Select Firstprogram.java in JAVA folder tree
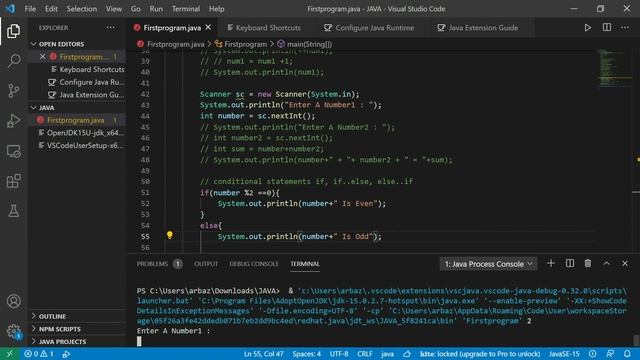The image size is (640, 360). point(77,120)
